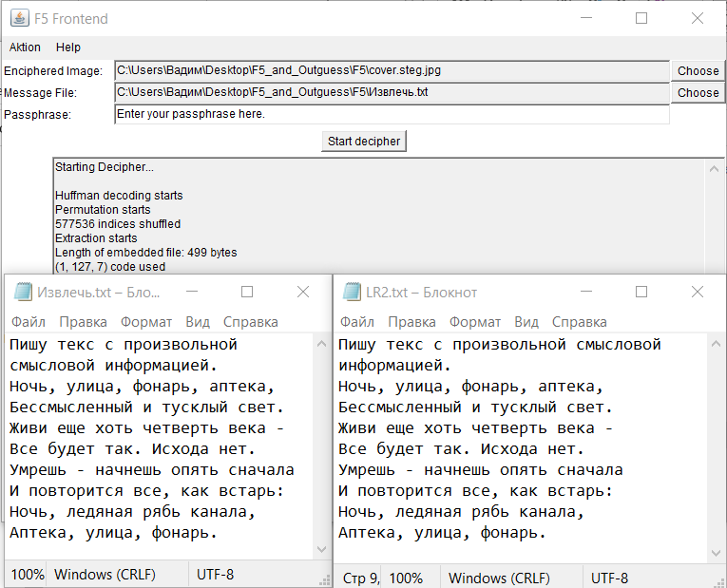Click scroll up arrow in LR2.txt window
Viewport: 727px width, 588px height.
coord(716,344)
